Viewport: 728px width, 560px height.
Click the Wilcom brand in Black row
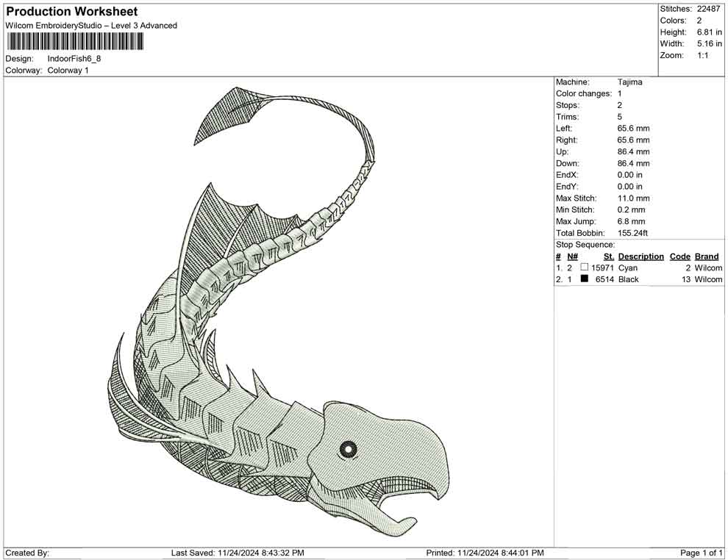point(708,279)
